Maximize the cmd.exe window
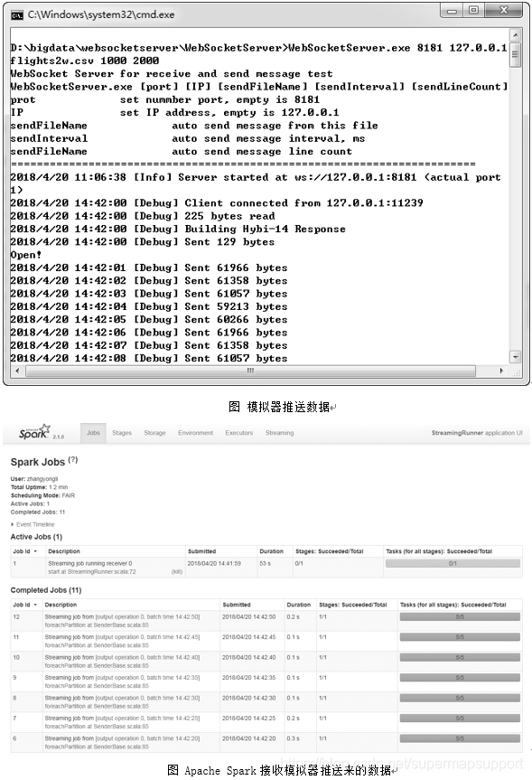Image resolution: width=532 pixels, height=780 pixels. click(x=474, y=11)
